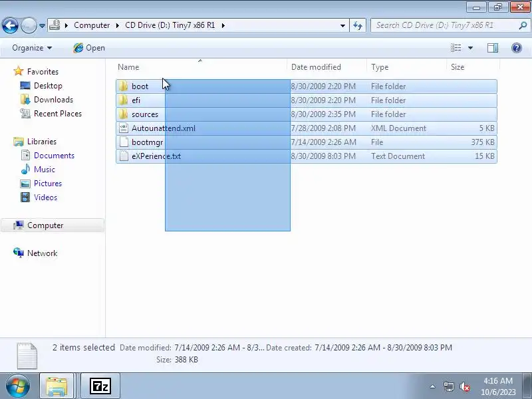The image size is (532, 399).
Task: Select the boot folder icon
Action: point(124,86)
